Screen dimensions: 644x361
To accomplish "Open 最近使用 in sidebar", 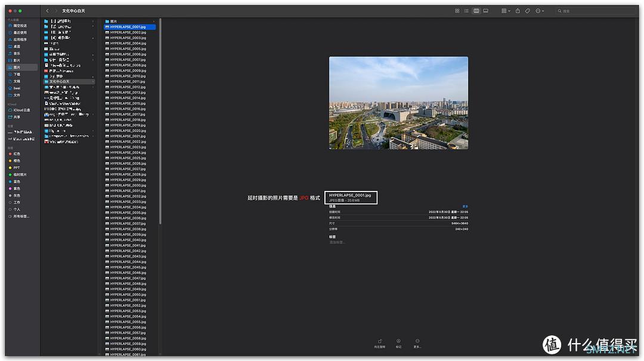I will [20, 32].
